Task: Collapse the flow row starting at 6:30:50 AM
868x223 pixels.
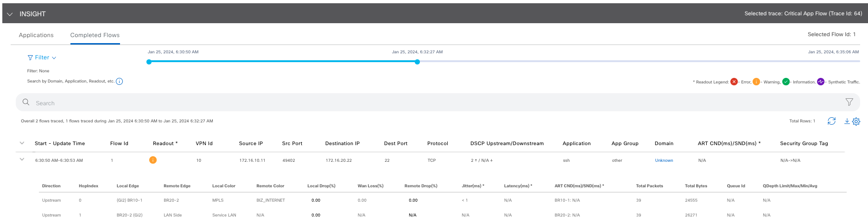Action: (x=22, y=159)
